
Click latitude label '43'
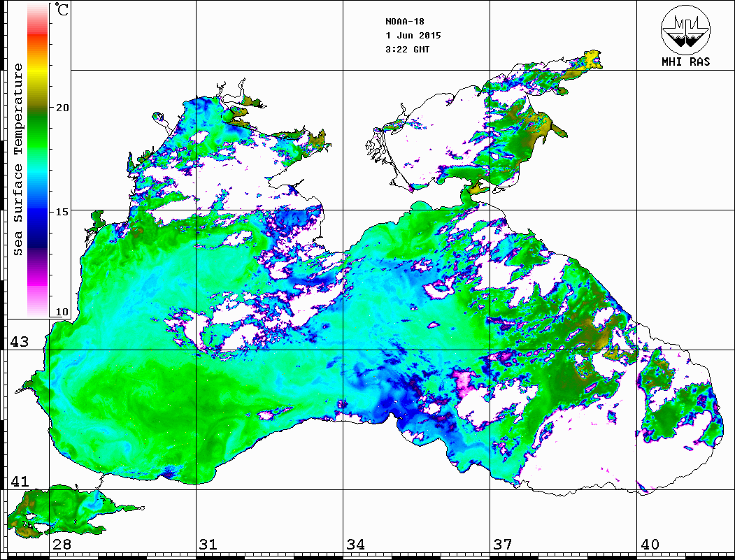click(19, 342)
